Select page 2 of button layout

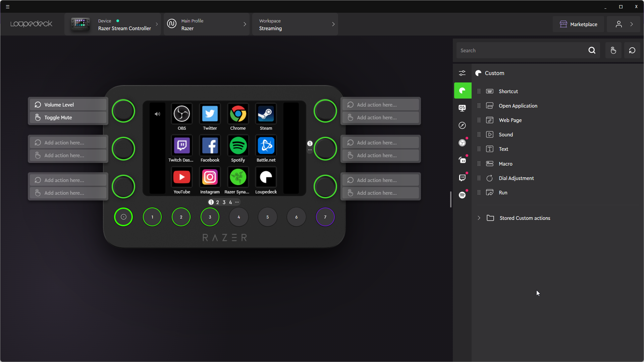(x=218, y=202)
